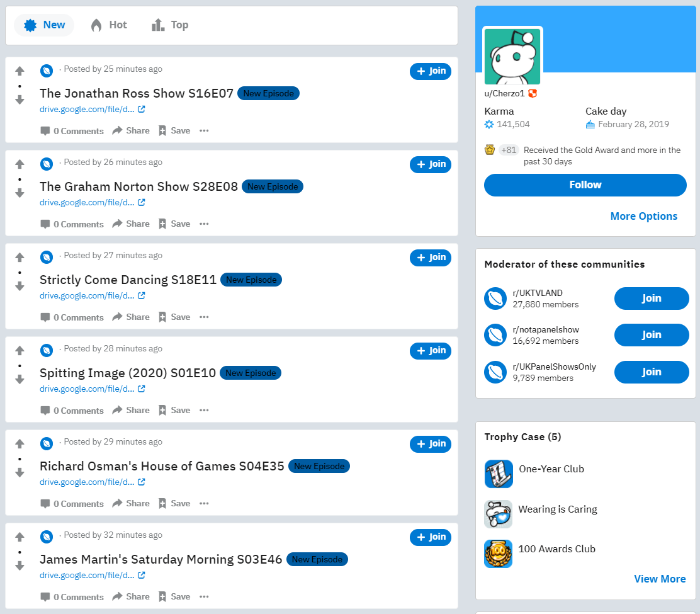Downvote James Martin's Saturday Morning post
The height and width of the screenshot is (614, 700).
point(20,566)
